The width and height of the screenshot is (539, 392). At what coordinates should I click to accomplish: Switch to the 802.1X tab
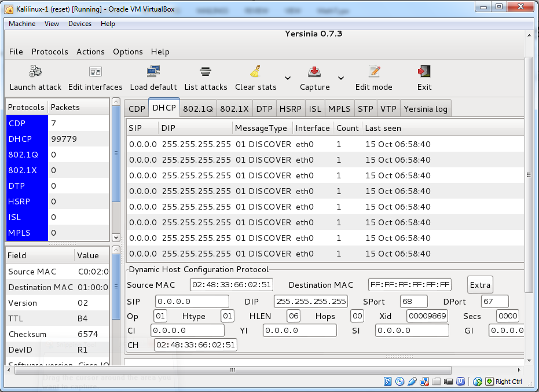pos(234,109)
